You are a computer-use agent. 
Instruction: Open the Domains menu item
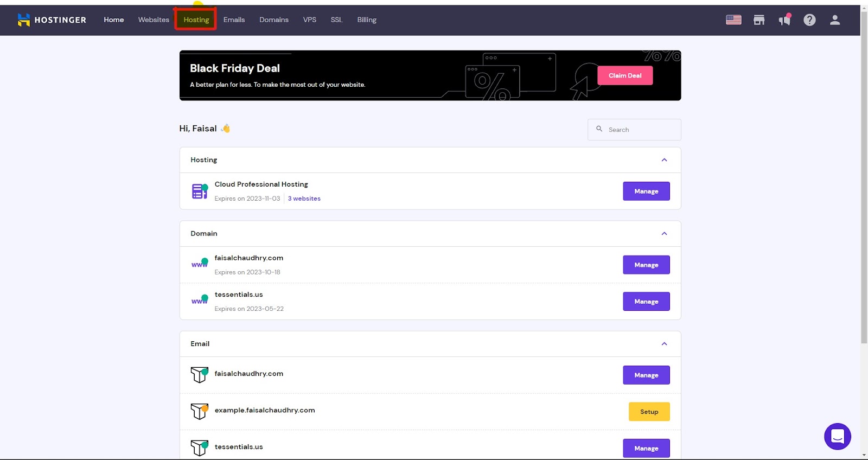(x=274, y=20)
